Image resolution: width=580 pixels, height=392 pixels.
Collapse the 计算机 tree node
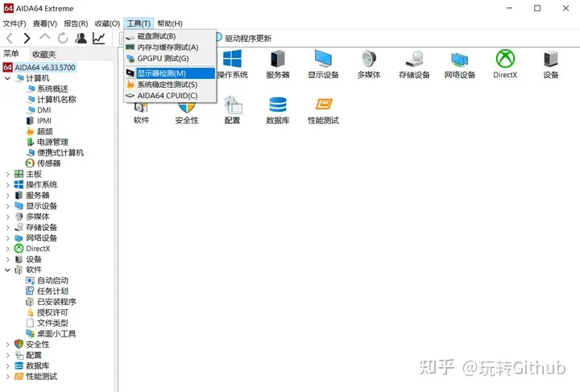(7, 78)
